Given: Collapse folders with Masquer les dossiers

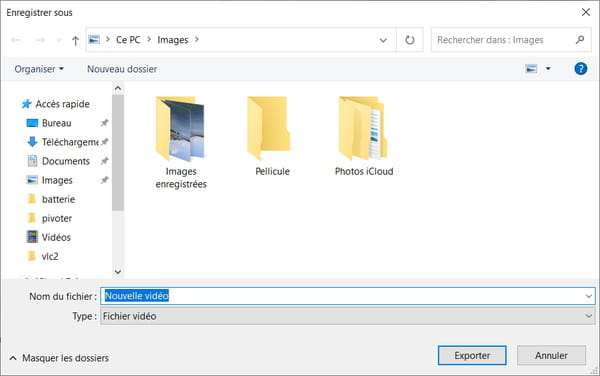Looking at the screenshot, I should point(59,358).
